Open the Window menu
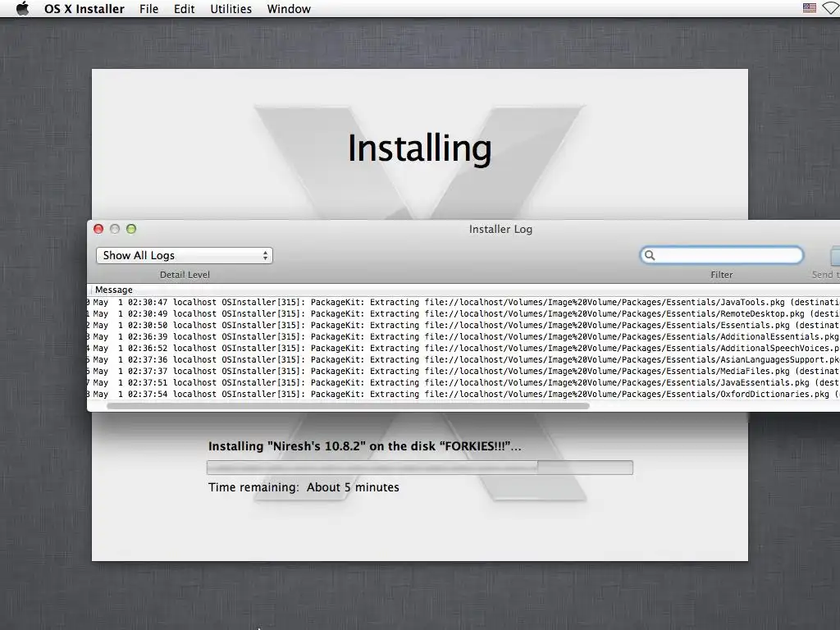The height and width of the screenshot is (630, 840). click(289, 9)
